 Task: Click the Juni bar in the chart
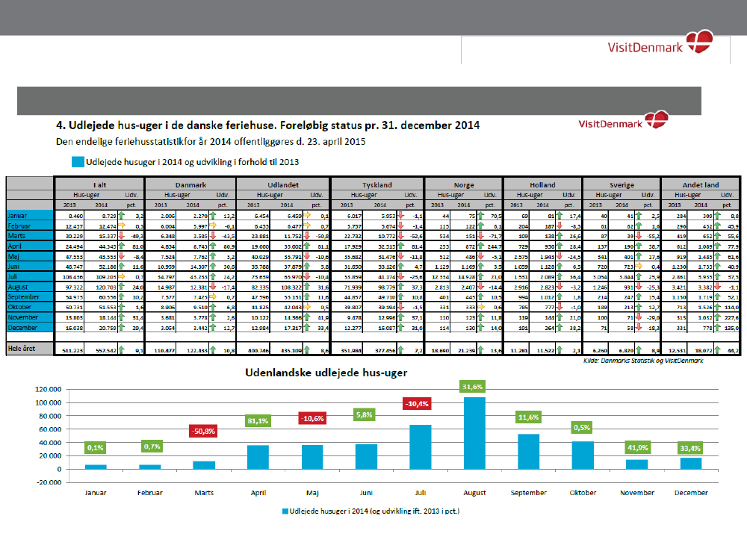366,457
